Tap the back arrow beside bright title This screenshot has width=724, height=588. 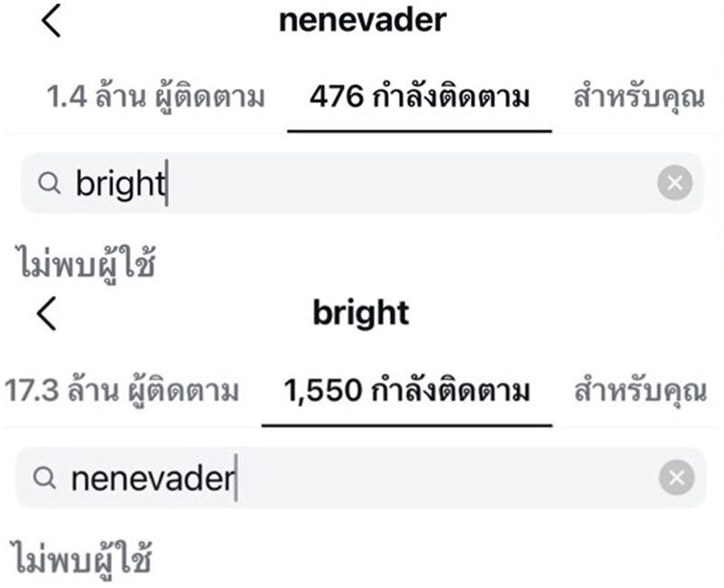[47, 313]
